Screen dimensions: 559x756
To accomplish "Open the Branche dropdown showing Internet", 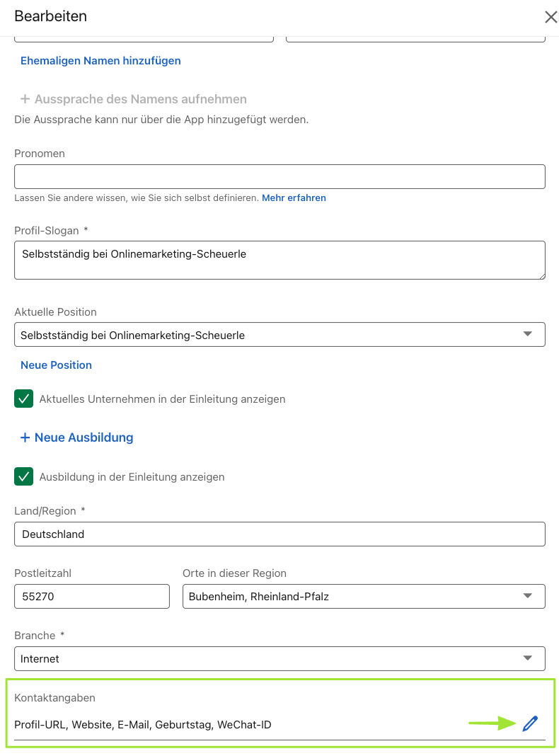I will pyautogui.click(x=279, y=658).
